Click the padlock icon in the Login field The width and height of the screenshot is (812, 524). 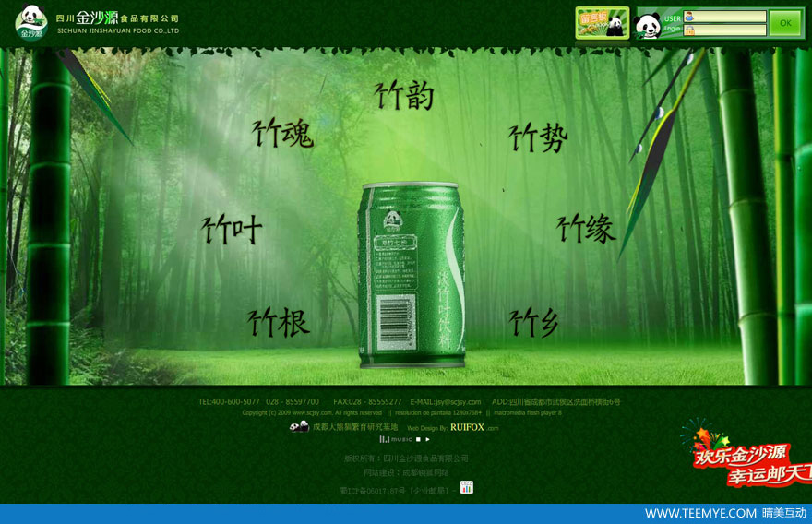689,30
